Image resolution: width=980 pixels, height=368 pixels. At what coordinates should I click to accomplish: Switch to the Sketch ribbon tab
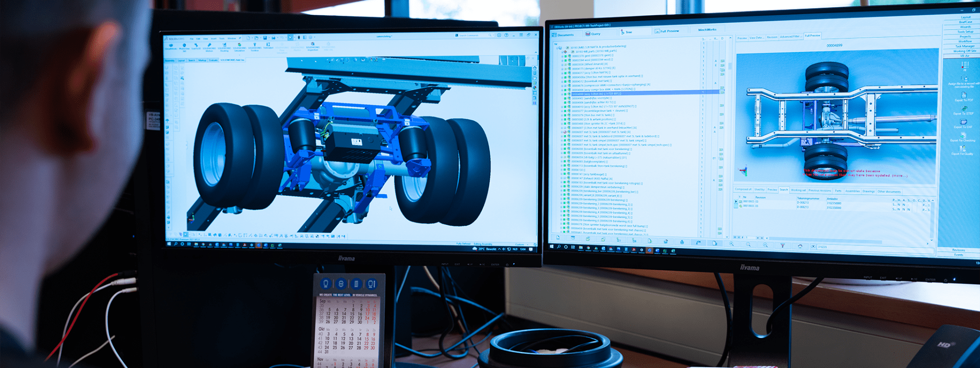[x=191, y=60]
